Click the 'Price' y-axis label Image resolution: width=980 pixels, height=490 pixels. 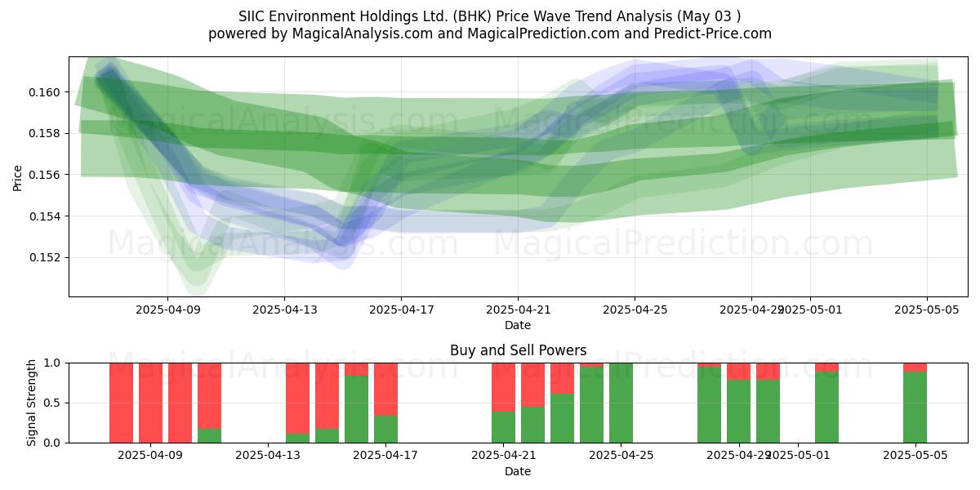click(x=18, y=177)
